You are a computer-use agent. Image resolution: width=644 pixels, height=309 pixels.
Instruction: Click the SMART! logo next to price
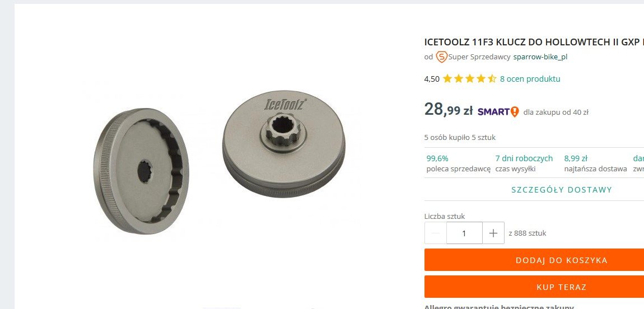pos(498,111)
